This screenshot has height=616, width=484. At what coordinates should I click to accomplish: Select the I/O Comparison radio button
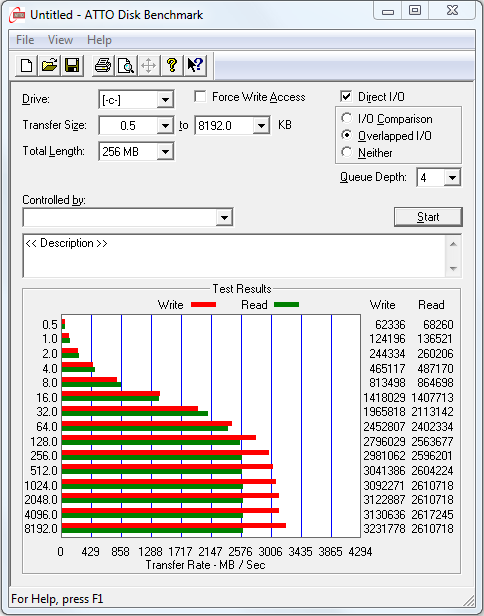pos(347,118)
